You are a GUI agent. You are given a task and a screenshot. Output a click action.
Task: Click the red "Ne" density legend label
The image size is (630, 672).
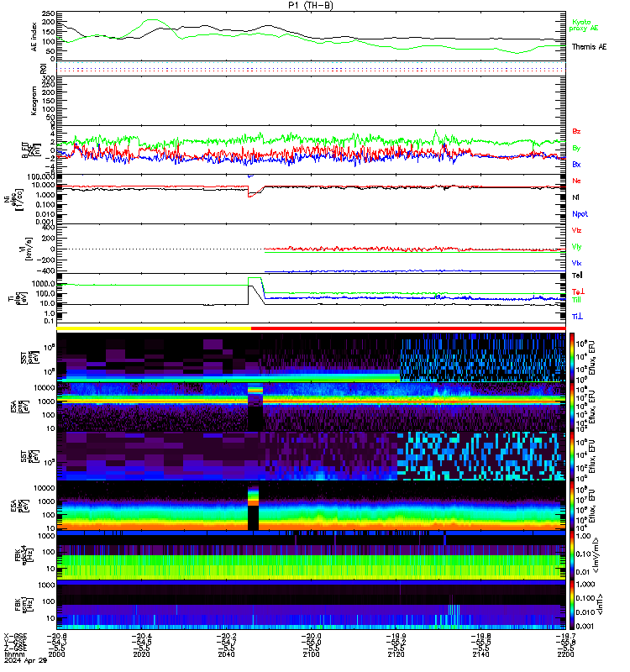[x=576, y=181]
